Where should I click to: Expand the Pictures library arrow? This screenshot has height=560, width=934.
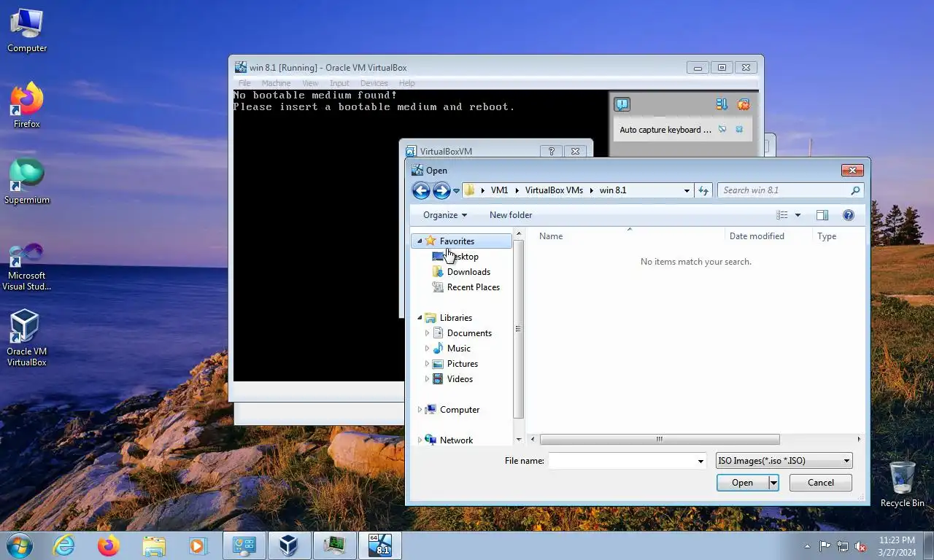click(427, 364)
